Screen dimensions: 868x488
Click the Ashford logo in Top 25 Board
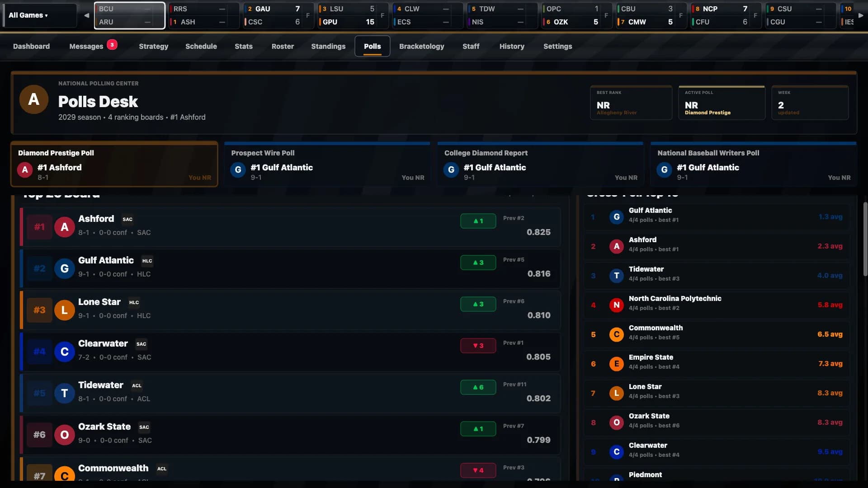65,227
